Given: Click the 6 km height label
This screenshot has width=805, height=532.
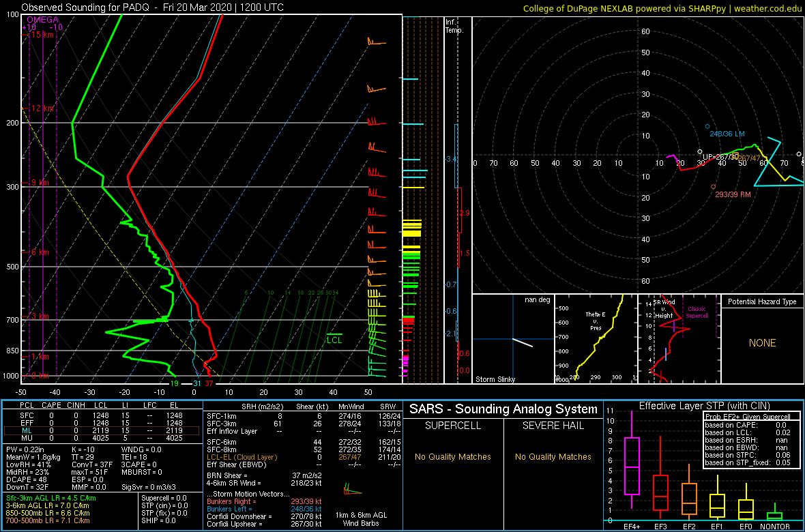Looking at the screenshot, I should pos(40,252).
